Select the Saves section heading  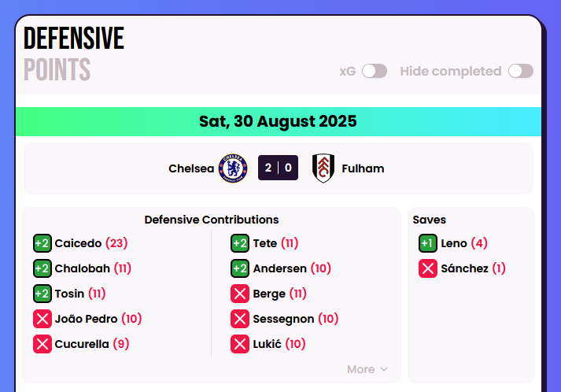click(430, 220)
